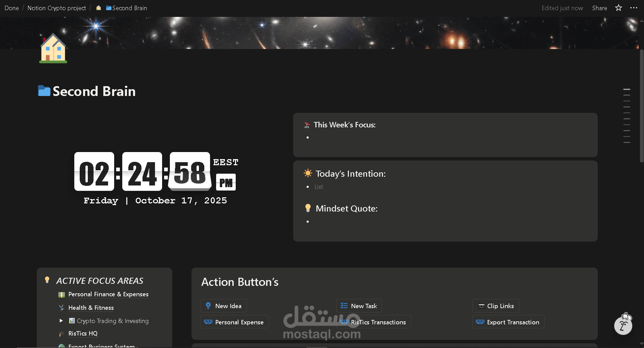644x348 pixels.
Task: Click Crypto Trading & Investing text
Action: point(113,321)
